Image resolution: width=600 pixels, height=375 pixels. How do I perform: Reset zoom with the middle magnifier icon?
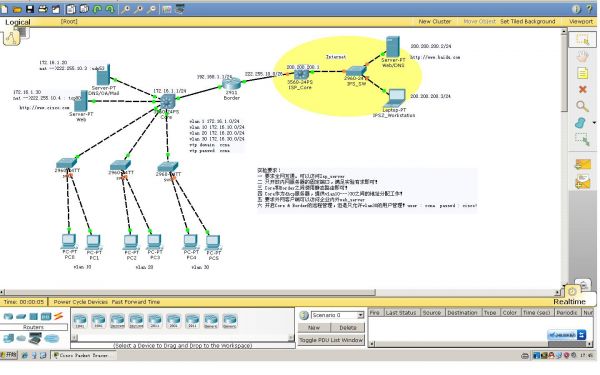pos(139,9)
